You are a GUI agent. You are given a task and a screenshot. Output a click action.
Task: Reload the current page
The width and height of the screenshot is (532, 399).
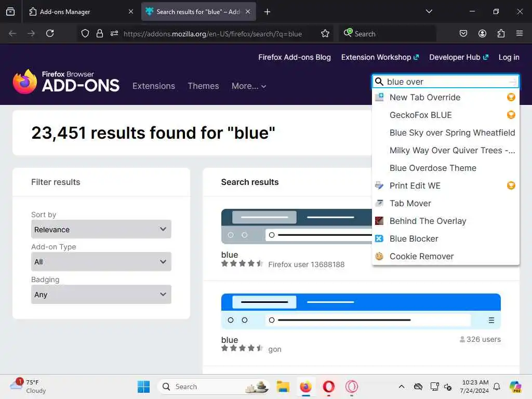click(50, 33)
